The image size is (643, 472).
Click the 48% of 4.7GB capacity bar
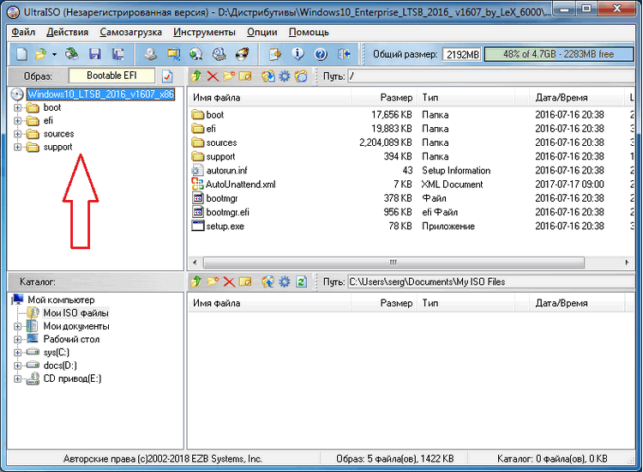(559, 54)
